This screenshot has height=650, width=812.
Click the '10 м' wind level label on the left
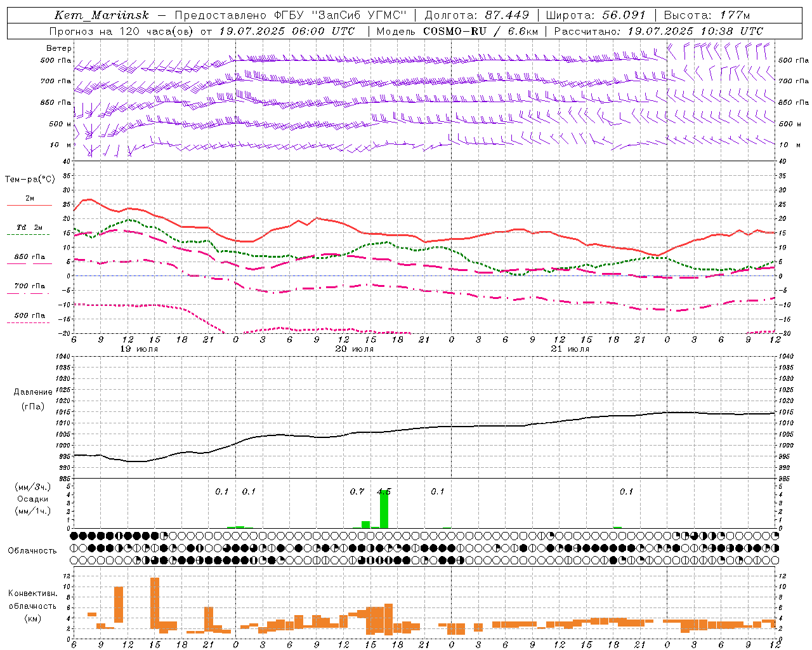click(61, 145)
